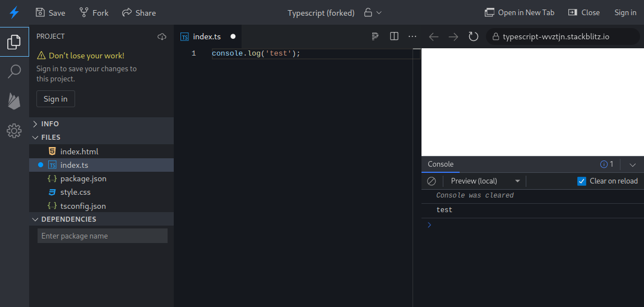Open style.css in the file tree
Image resolution: width=644 pixels, height=307 pixels.
101,192
